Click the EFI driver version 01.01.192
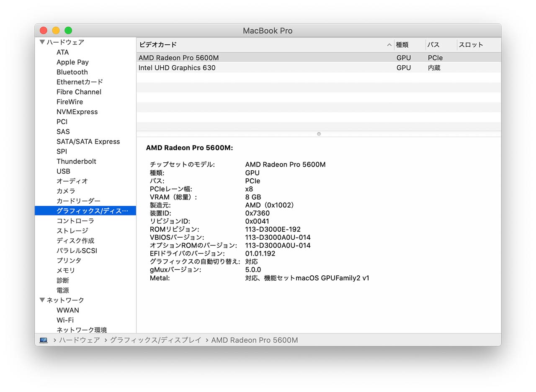Viewport: 536px width, 392px height. [260, 254]
